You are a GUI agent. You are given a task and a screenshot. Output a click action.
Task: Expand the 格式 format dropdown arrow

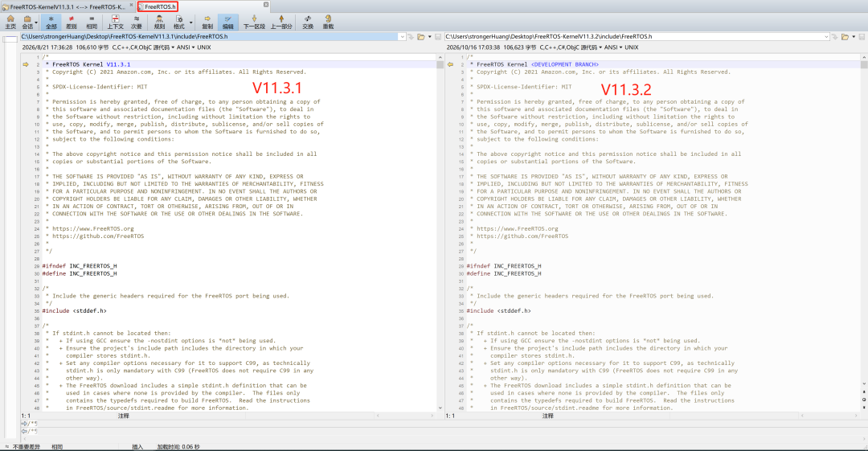[x=191, y=23]
